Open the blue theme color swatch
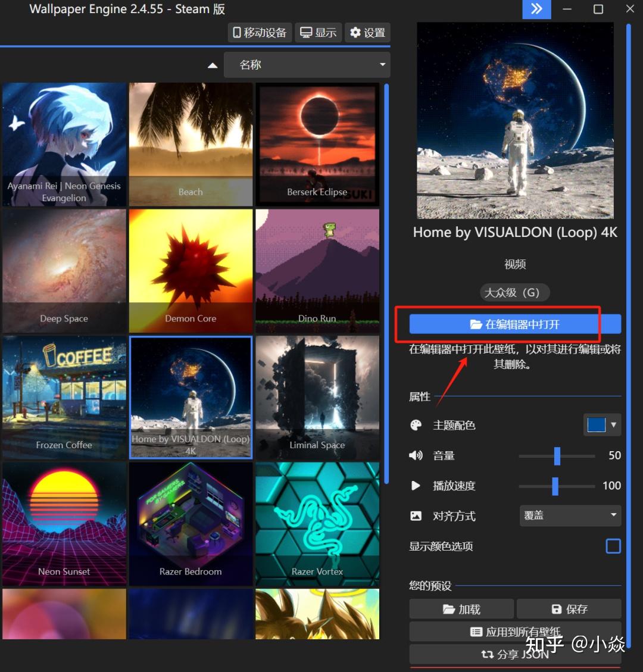Viewport: 643px width, 672px height. click(x=596, y=425)
